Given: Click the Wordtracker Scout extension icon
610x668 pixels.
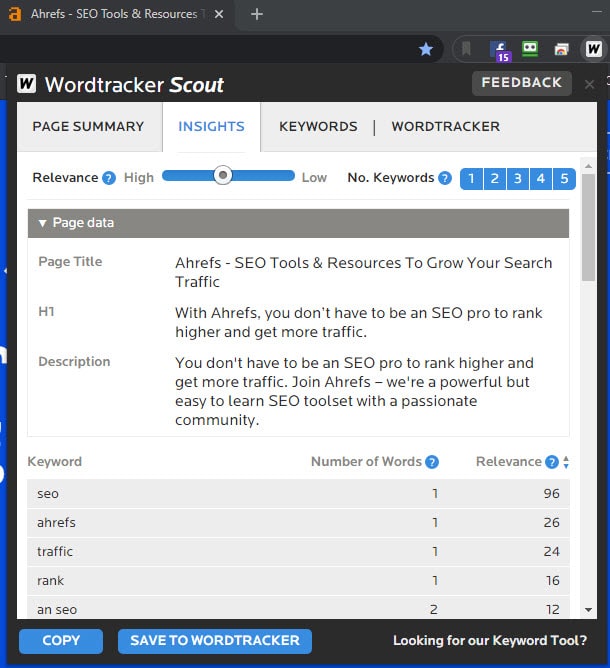Looking at the screenshot, I should click(x=593, y=49).
